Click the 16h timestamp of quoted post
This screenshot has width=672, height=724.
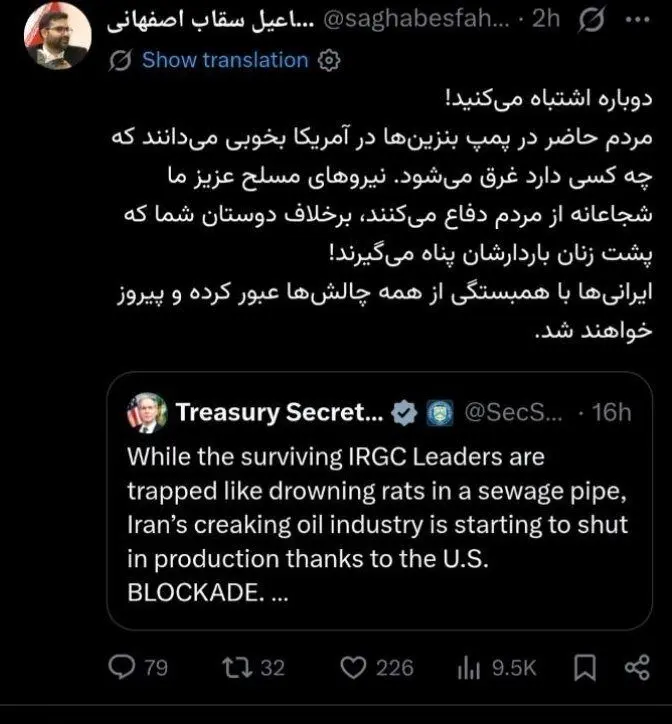[x=611, y=412]
